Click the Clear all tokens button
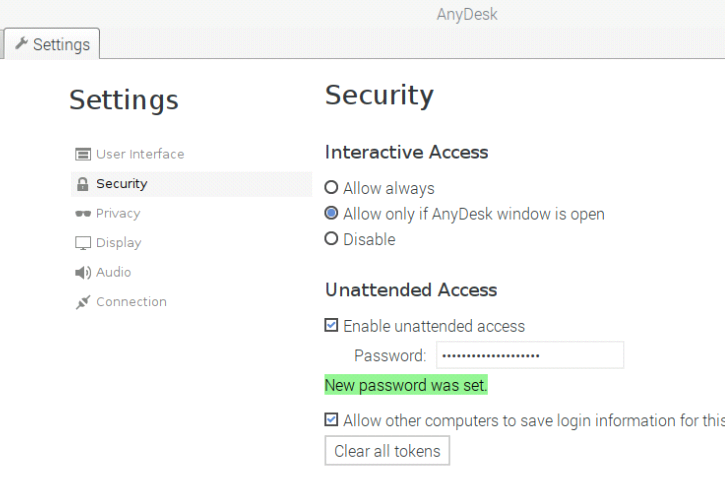This screenshot has height=481, width=725. pyautogui.click(x=387, y=451)
